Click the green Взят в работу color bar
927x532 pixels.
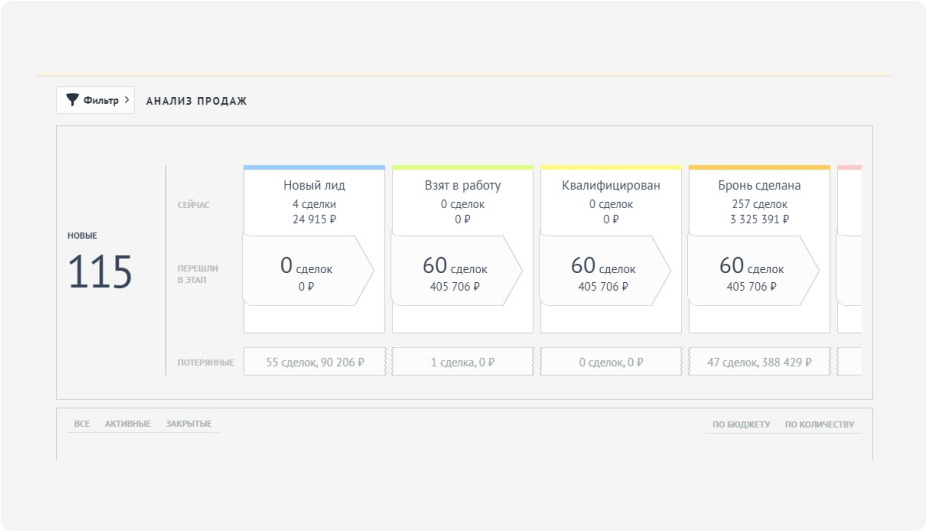462,168
